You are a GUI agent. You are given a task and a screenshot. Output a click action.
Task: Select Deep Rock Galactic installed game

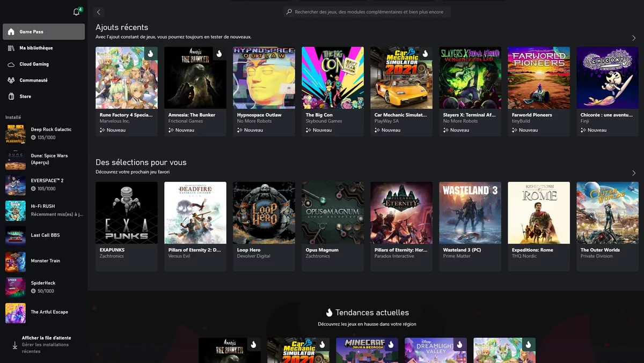point(44,133)
